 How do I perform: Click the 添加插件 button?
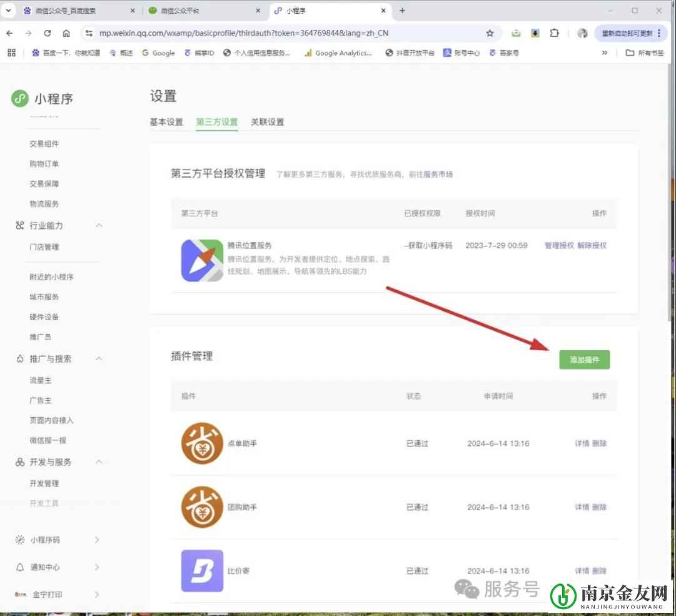point(584,360)
